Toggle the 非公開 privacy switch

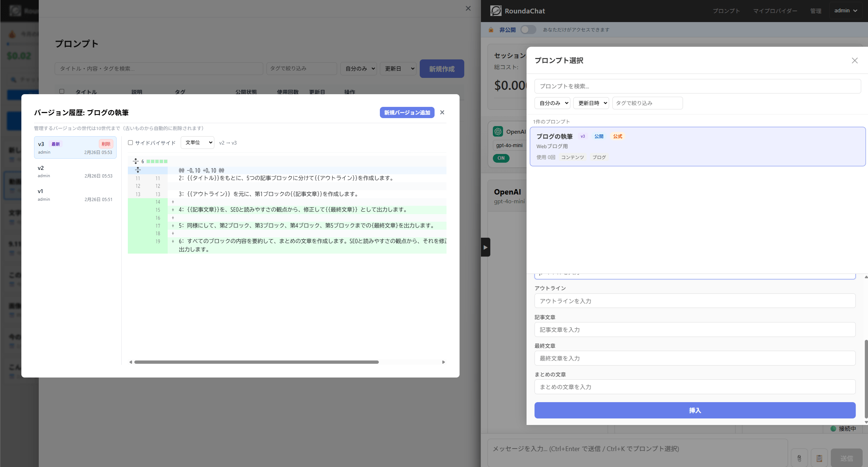pos(528,30)
